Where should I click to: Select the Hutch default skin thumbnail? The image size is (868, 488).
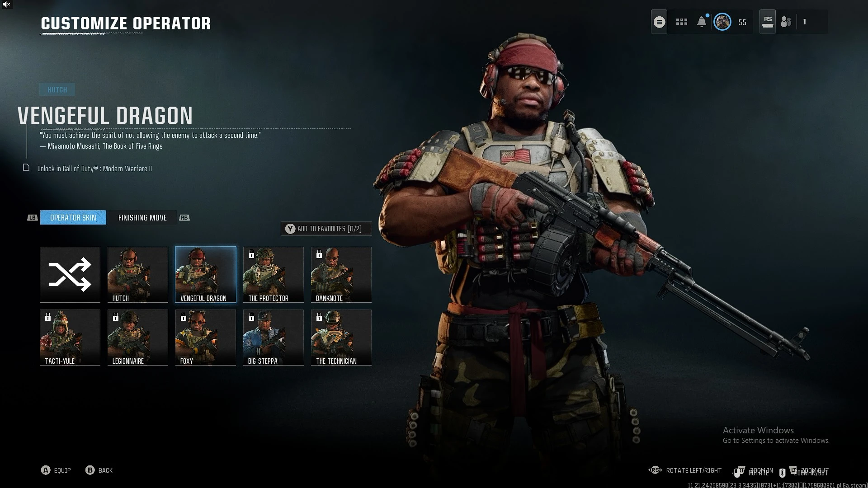tap(138, 274)
